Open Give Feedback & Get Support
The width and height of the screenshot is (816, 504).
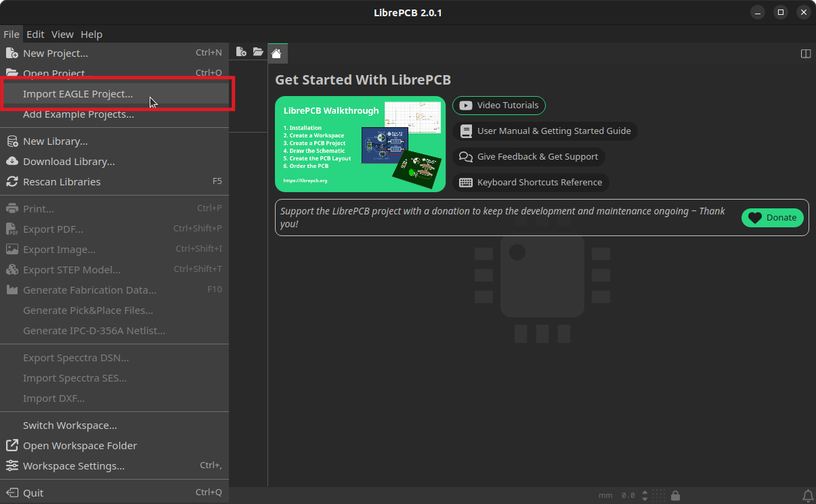pyautogui.click(x=529, y=157)
